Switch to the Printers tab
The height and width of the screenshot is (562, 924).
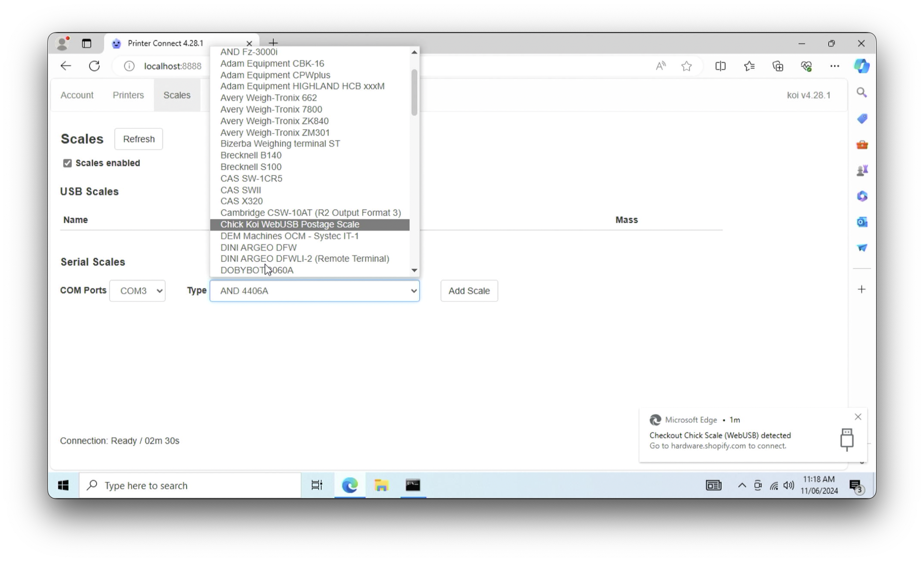click(x=128, y=95)
